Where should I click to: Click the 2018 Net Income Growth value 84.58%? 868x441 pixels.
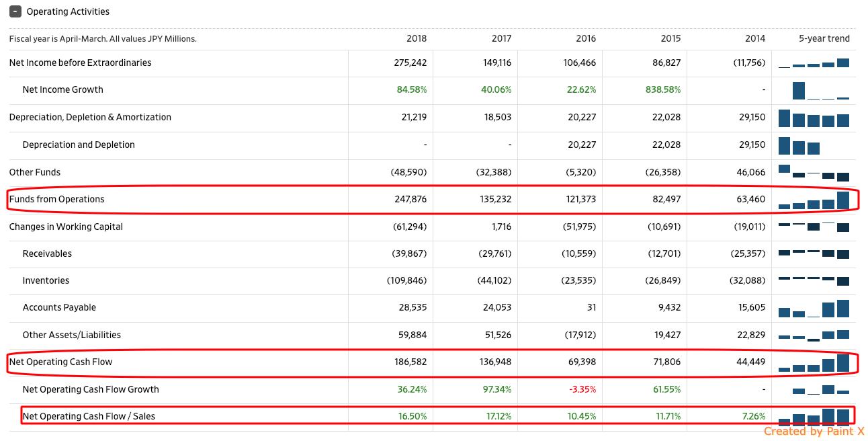click(x=411, y=89)
